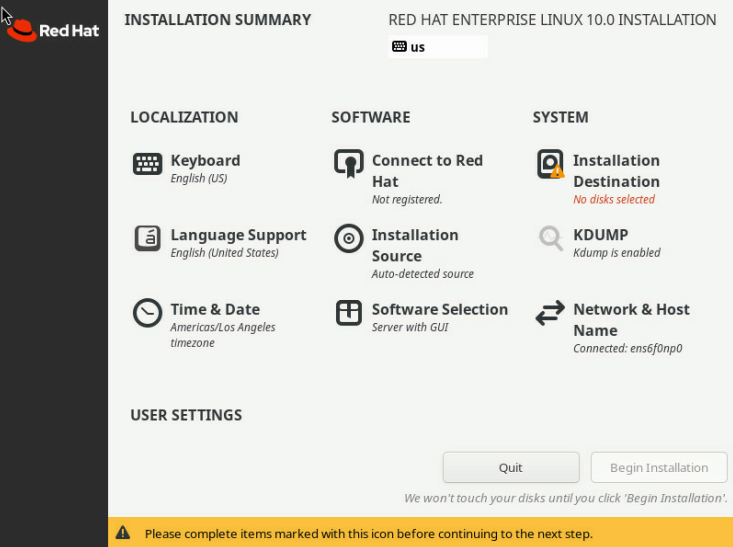733x547 pixels.
Task: Choose Software Selection
Action: point(440,309)
